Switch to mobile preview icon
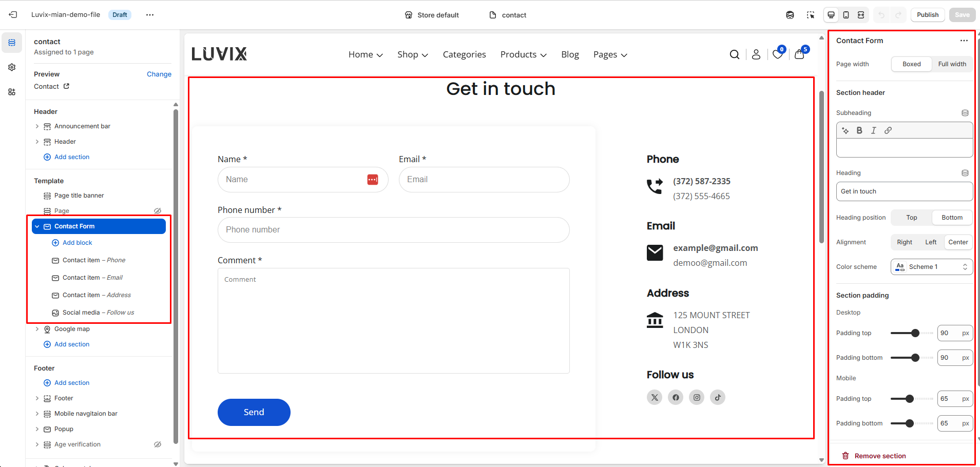 tap(846, 15)
